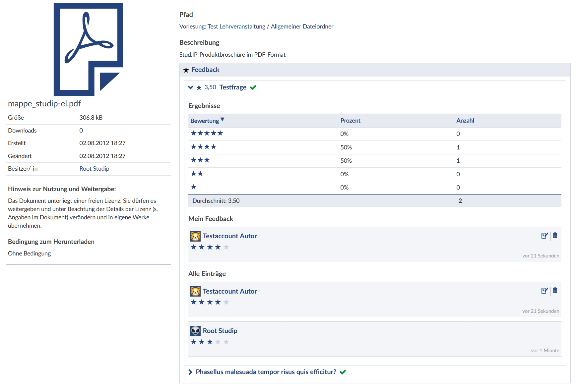The image size is (576, 392).
Task: Click the Prozent column header
Action: click(350, 121)
